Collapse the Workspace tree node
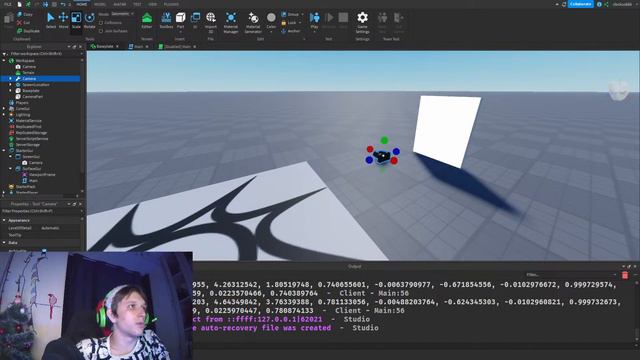640x360 pixels. [x=4, y=60]
